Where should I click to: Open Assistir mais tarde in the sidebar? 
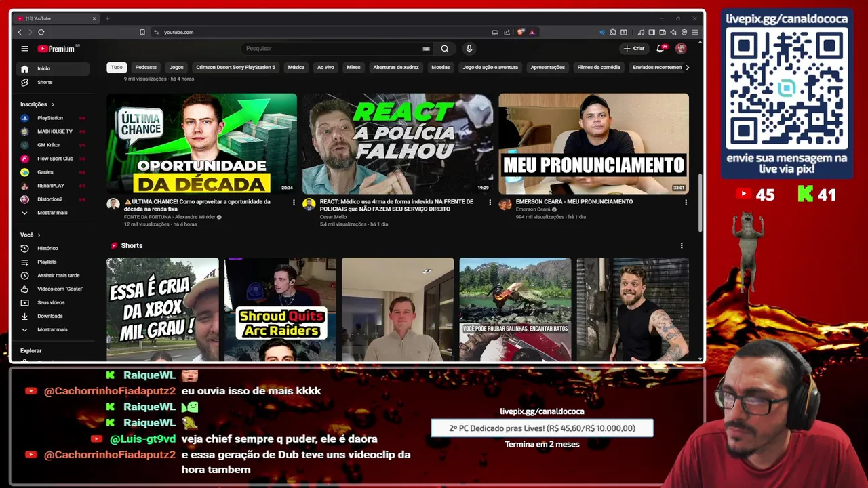click(53, 275)
